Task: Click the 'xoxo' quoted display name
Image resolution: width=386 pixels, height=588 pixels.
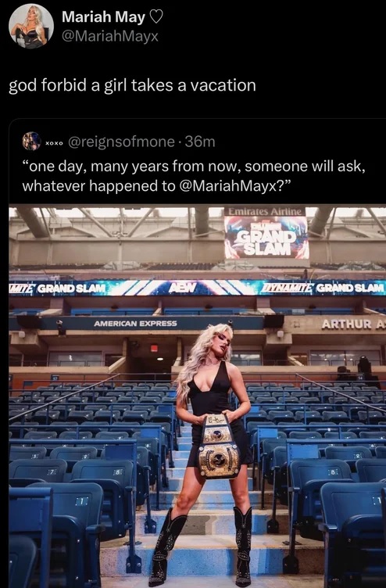Action: [x=54, y=143]
